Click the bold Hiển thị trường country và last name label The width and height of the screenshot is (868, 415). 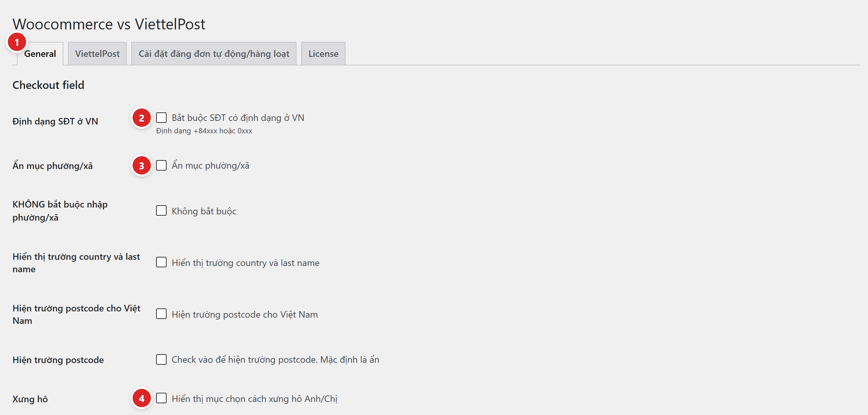(x=76, y=263)
